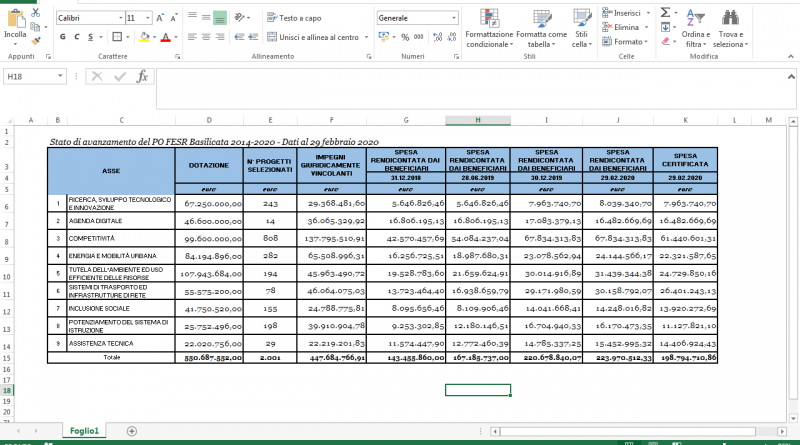
Task: Collapse the ribbon with chevron
Action: click(791, 56)
